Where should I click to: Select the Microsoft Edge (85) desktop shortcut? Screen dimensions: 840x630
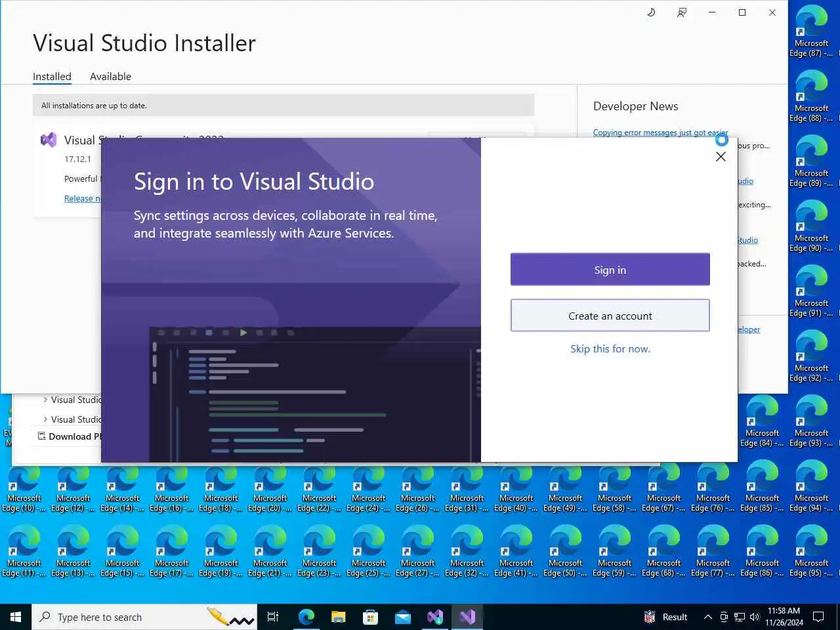762,486
